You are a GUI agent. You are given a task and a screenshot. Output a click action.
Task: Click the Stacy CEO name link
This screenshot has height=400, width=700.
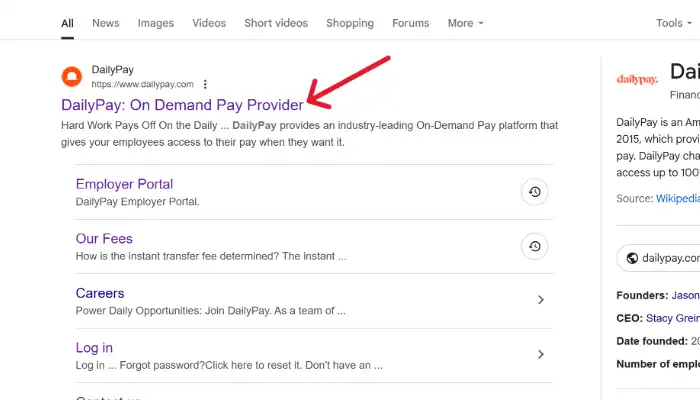point(673,318)
